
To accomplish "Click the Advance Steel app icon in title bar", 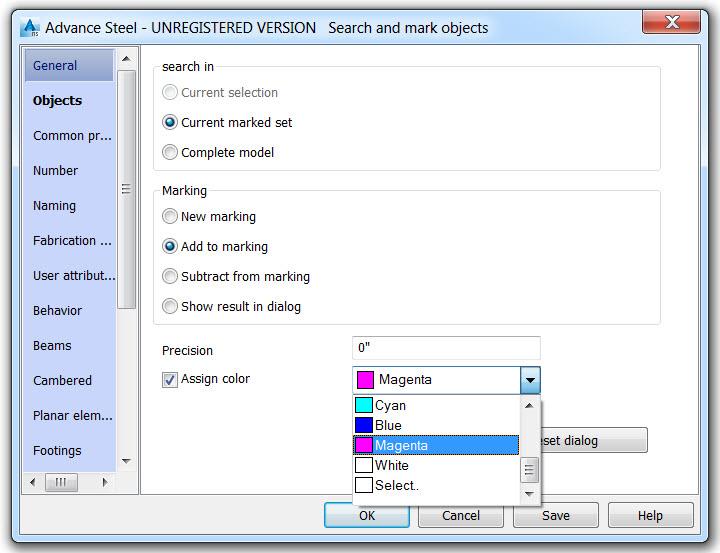I will point(30,28).
